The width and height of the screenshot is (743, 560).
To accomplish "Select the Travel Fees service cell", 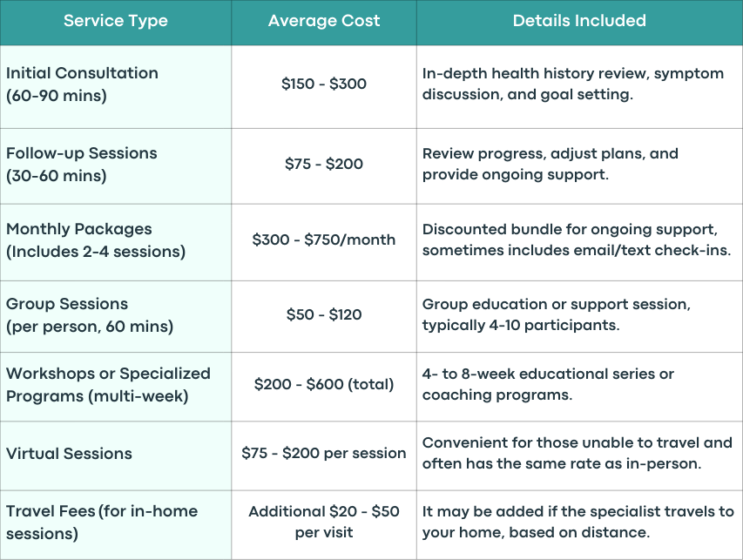I will (x=116, y=524).
